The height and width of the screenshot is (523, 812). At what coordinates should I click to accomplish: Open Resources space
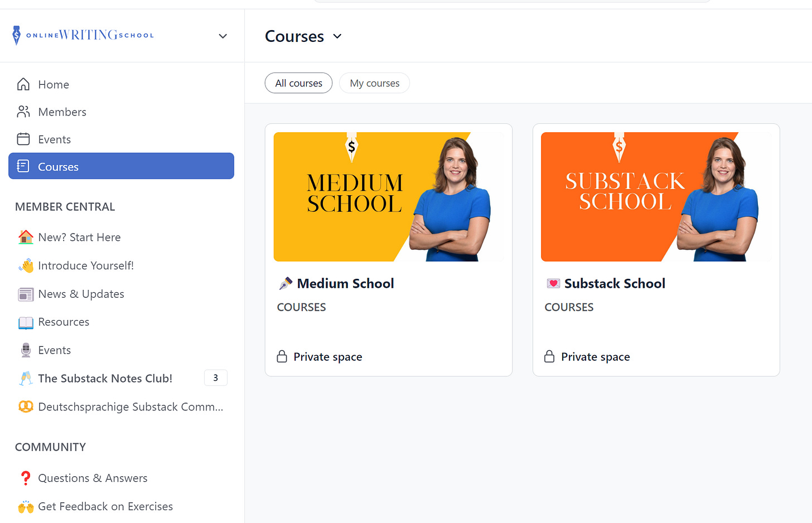pos(64,322)
